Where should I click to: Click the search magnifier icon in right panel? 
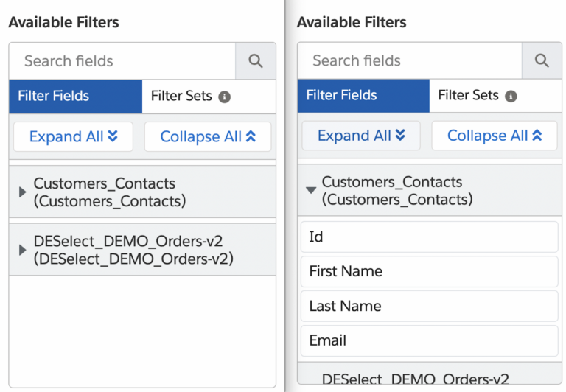click(542, 61)
